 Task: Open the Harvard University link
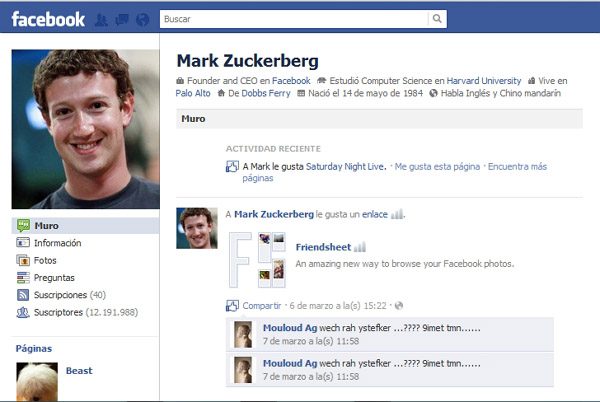(x=484, y=81)
